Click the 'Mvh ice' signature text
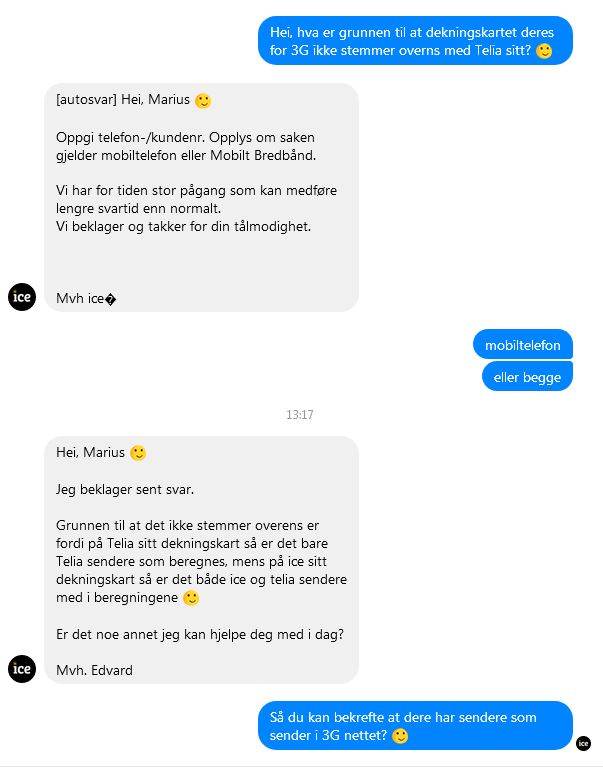 coord(86,298)
